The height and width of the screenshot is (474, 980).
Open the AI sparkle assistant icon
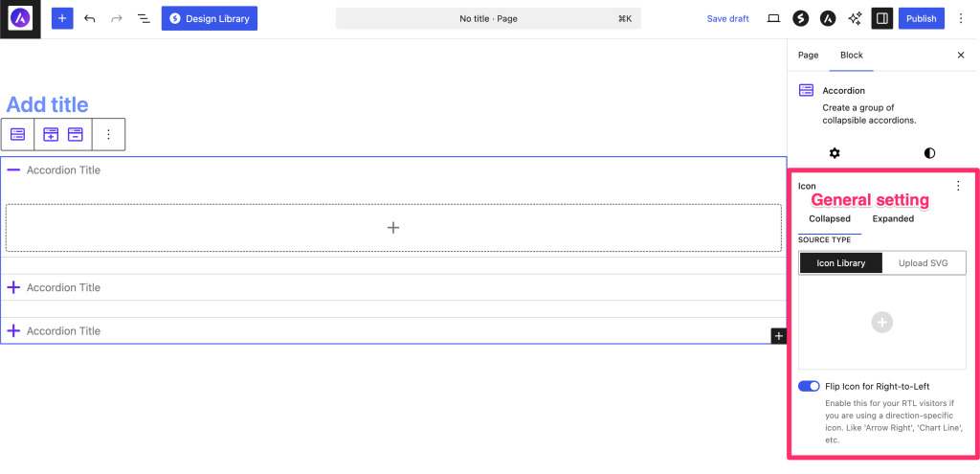(x=856, y=18)
